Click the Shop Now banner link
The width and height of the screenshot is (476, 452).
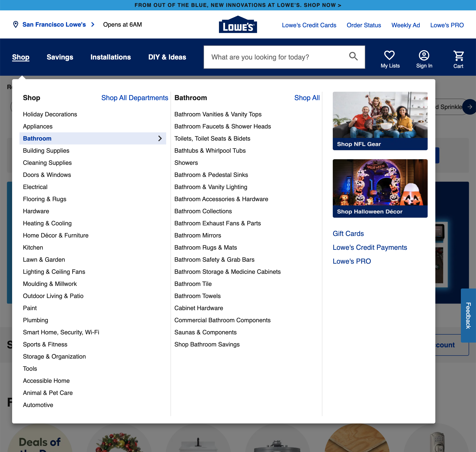[238, 5]
